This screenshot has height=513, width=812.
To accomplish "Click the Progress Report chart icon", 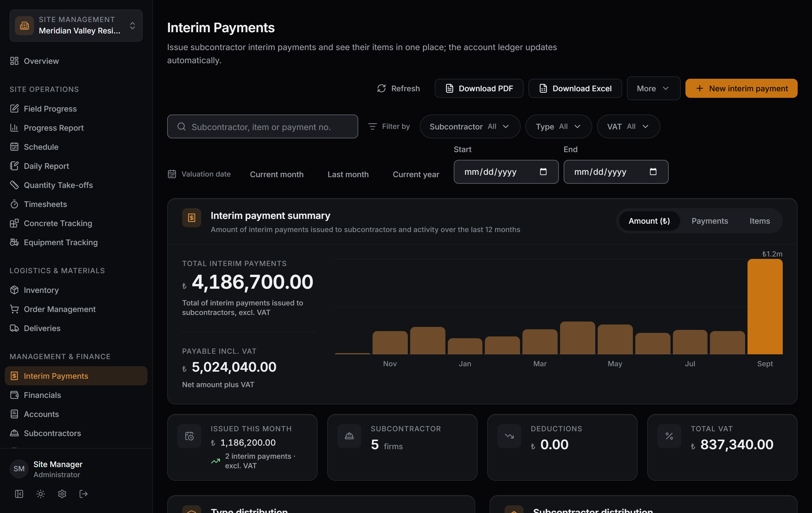I will [x=14, y=128].
